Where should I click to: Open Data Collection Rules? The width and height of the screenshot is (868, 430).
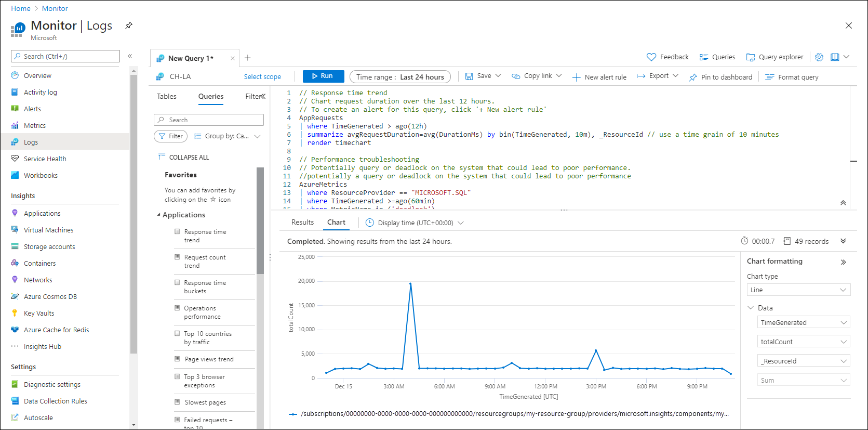(55, 401)
